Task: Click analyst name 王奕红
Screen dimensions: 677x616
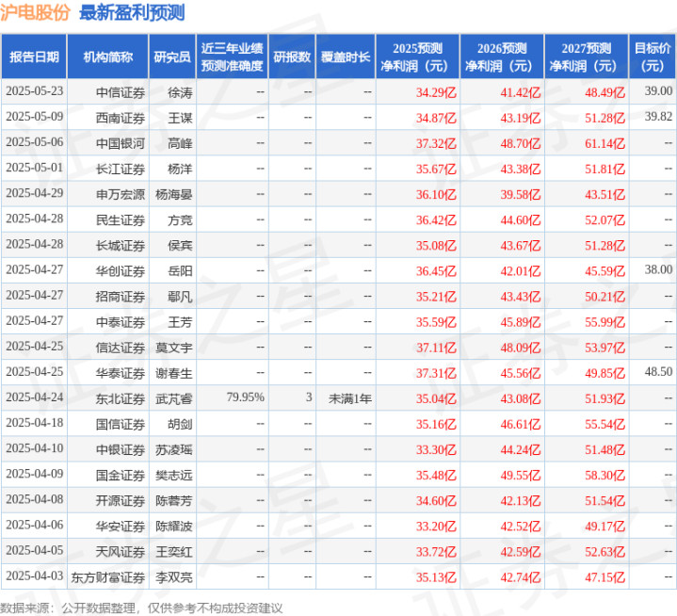Action: [174, 551]
